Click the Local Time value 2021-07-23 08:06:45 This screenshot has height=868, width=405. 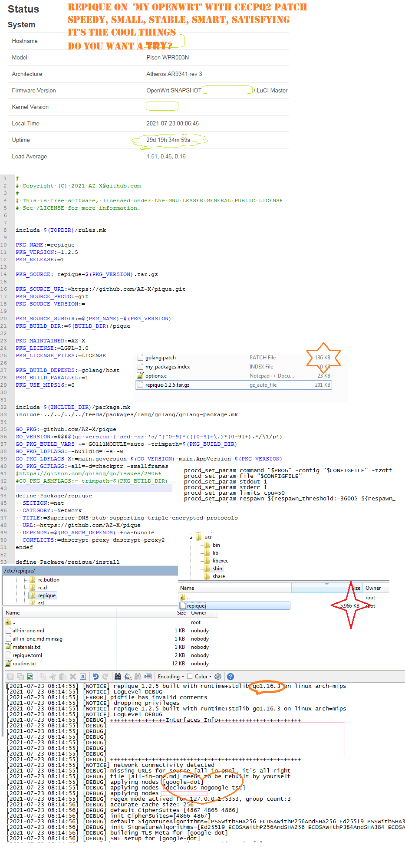[173, 124]
